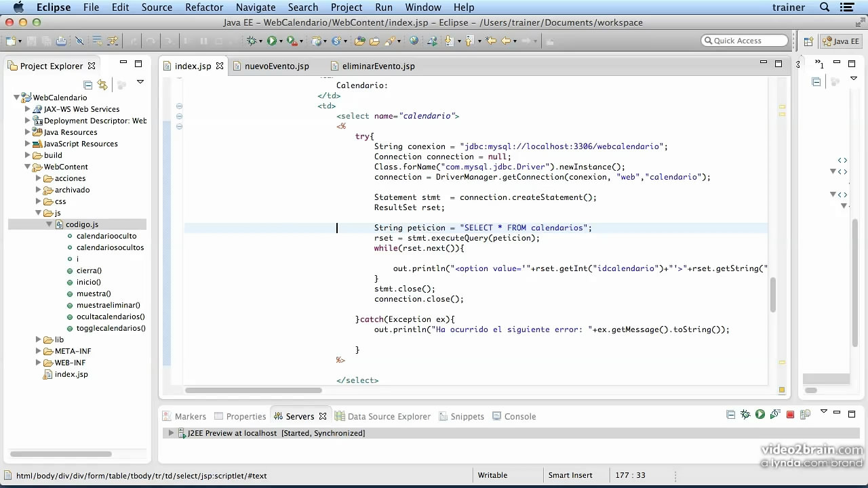Toggle the Show Whitespace Characters toolbar icon
The image size is (868, 488).
(97, 41)
